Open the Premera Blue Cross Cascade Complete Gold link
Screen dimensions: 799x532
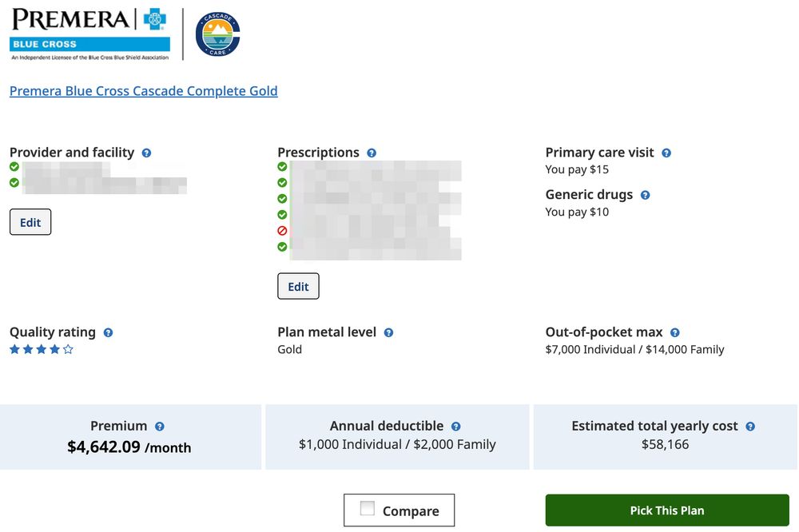coord(143,91)
